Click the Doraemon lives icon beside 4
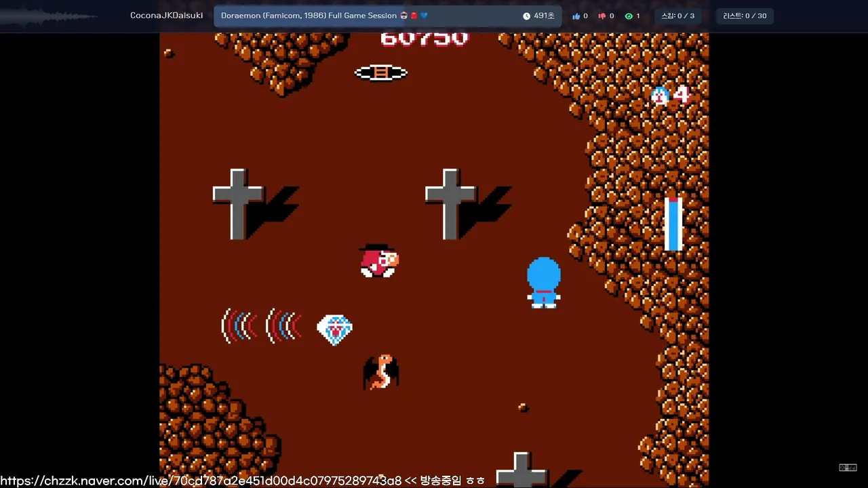Viewport: 868px width, 488px height. tap(660, 96)
